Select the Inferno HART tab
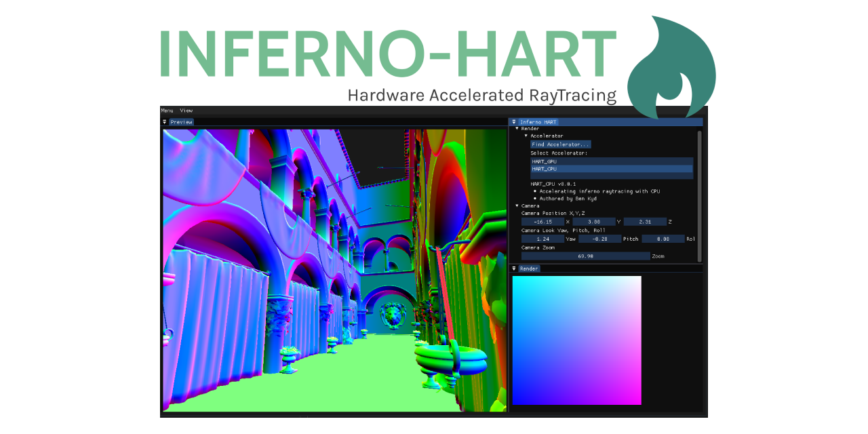The width and height of the screenshot is (868, 434). tap(539, 121)
